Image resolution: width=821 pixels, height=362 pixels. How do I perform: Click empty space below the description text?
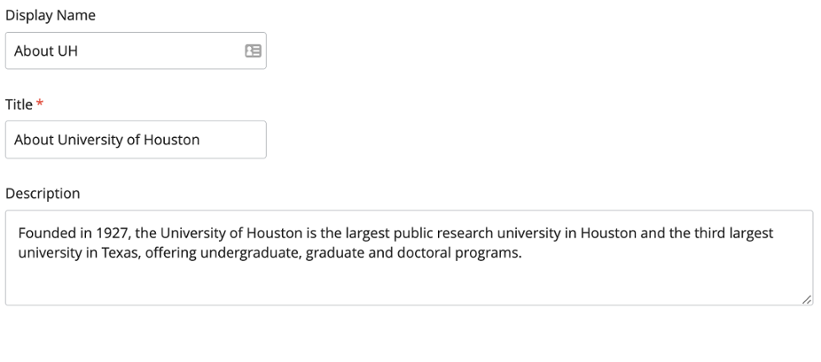408,283
